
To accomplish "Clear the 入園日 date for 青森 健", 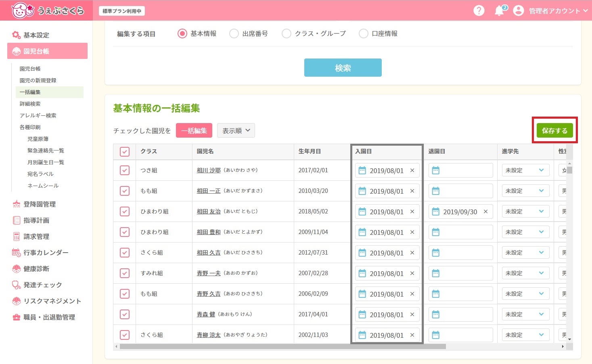I will click(412, 314).
